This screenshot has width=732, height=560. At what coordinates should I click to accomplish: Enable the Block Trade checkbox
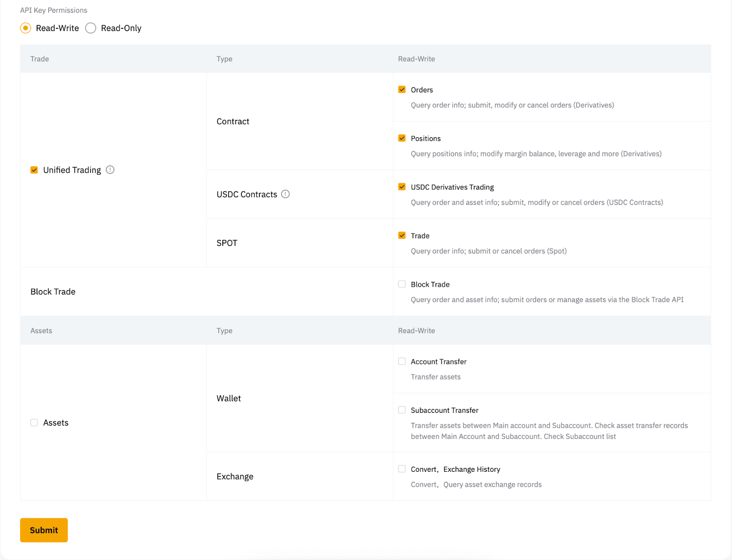(402, 284)
